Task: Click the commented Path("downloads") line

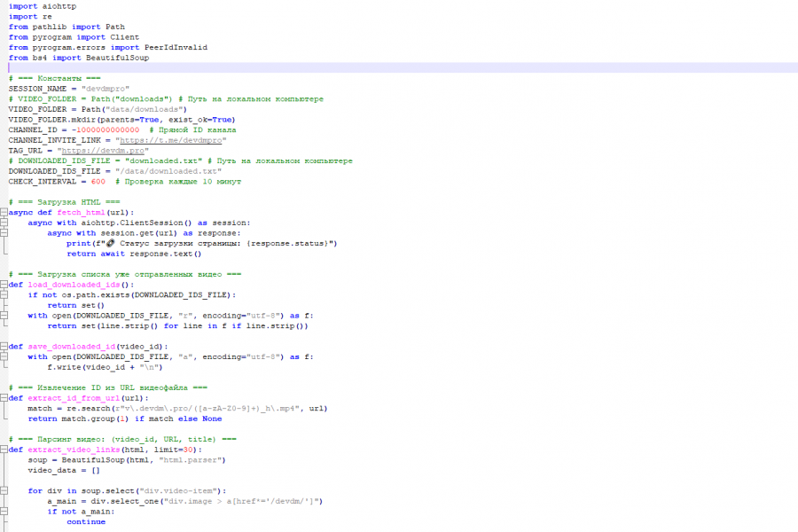Action: click(166, 98)
